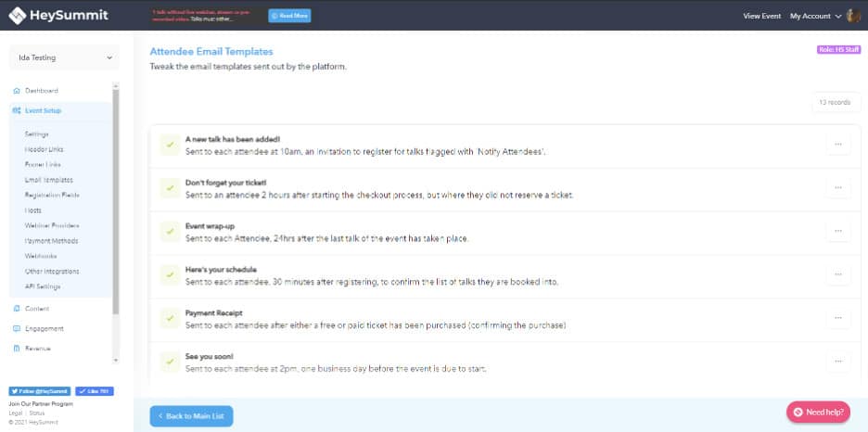Toggle checkmark for 'Event wrap-up' email
The width and height of the screenshot is (868, 432).
(x=170, y=232)
